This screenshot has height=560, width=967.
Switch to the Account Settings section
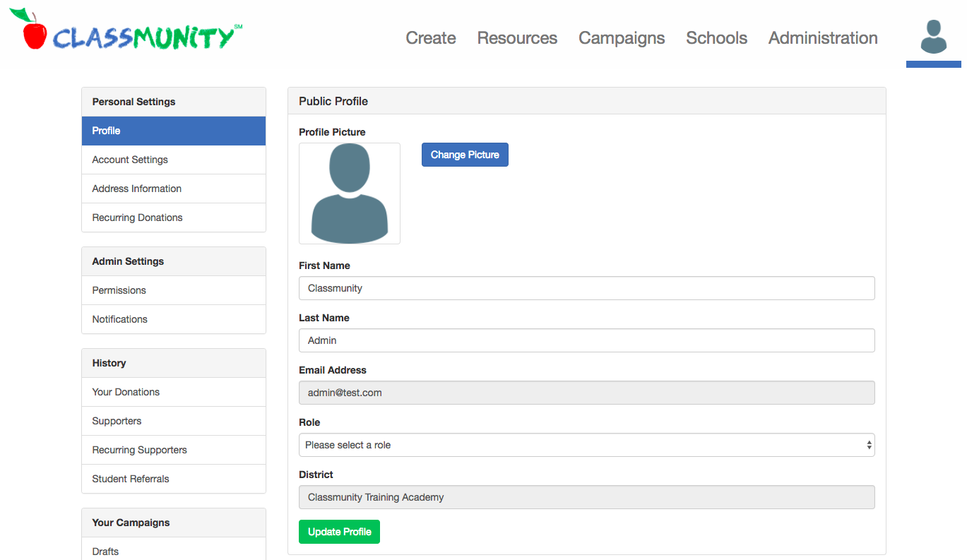tap(130, 159)
